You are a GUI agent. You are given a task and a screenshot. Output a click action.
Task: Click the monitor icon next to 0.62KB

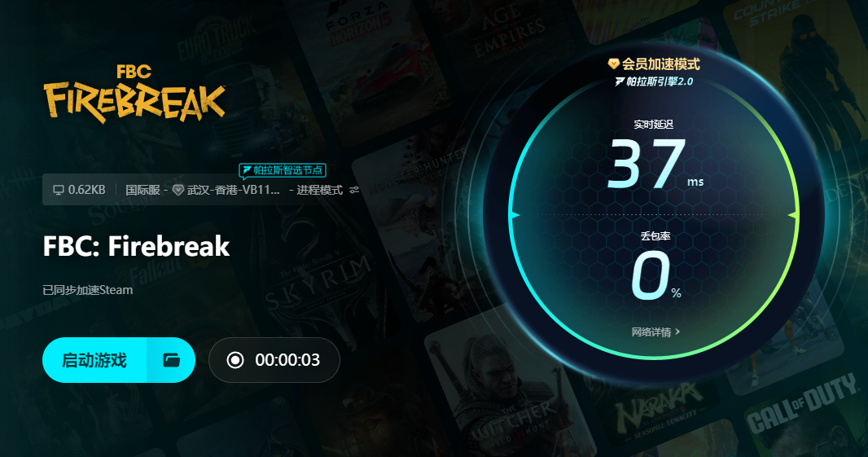pyautogui.click(x=58, y=190)
